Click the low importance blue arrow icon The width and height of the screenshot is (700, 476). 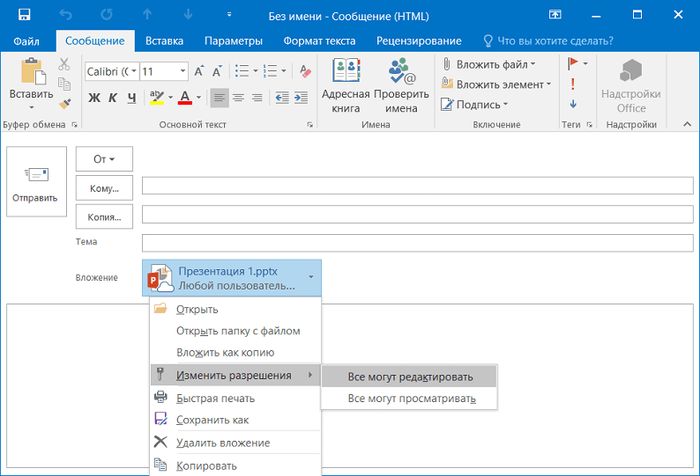tap(573, 104)
